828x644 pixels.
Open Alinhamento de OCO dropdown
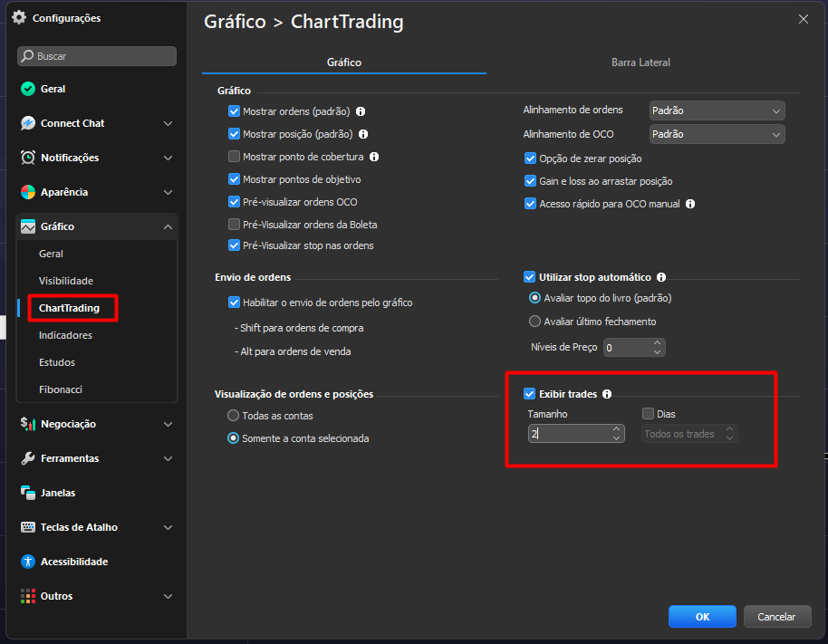pyautogui.click(x=717, y=134)
